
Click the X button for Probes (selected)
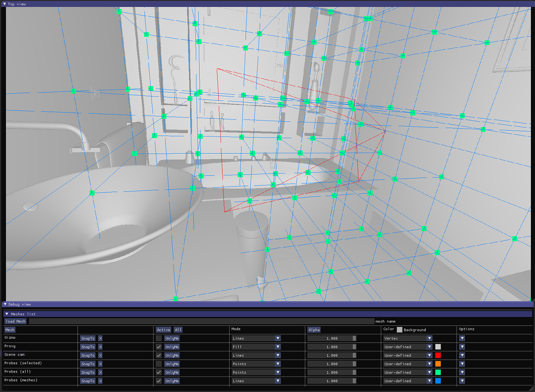[100, 364]
